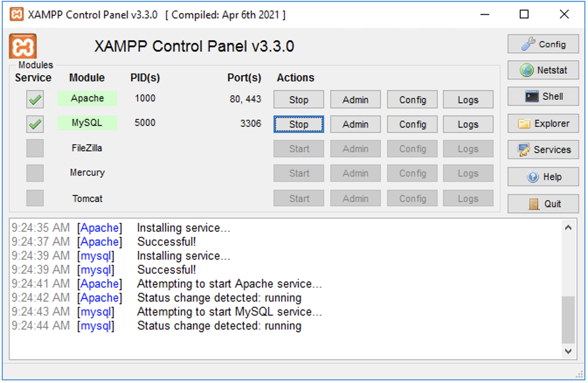Open Help with the question mark button

(543, 177)
